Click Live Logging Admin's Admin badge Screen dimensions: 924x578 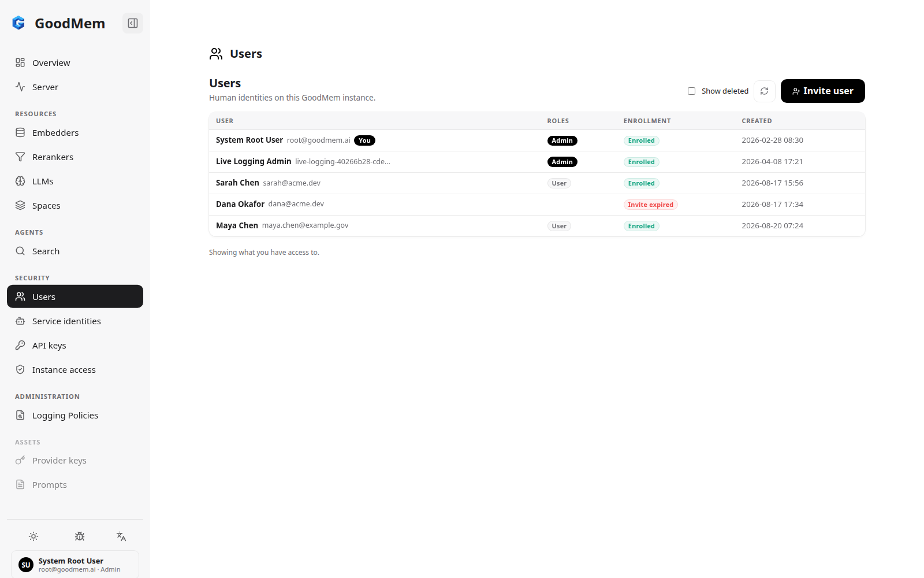point(562,162)
